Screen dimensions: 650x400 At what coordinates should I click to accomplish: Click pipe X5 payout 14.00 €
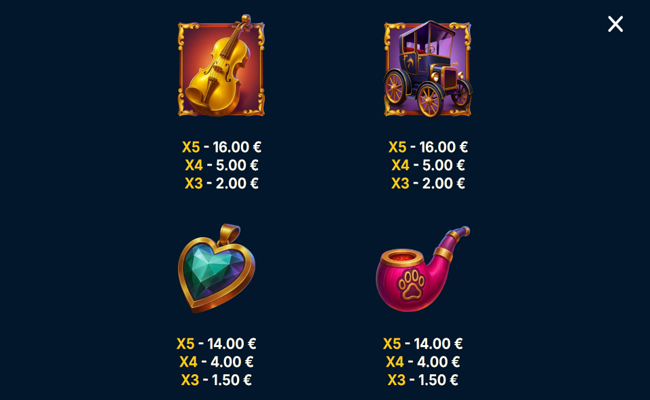tap(423, 344)
